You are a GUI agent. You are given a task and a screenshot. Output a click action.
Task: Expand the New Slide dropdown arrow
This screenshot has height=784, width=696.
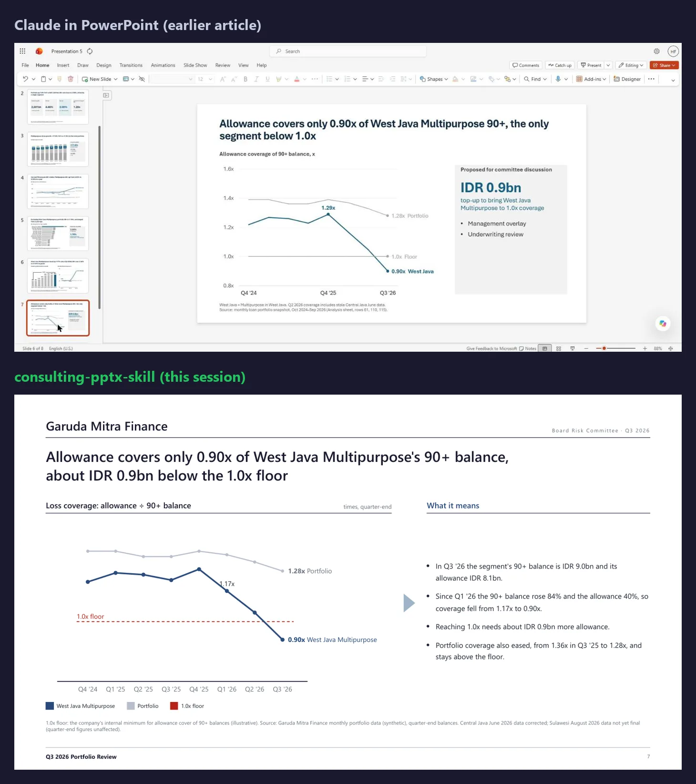[x=115, y=79]
